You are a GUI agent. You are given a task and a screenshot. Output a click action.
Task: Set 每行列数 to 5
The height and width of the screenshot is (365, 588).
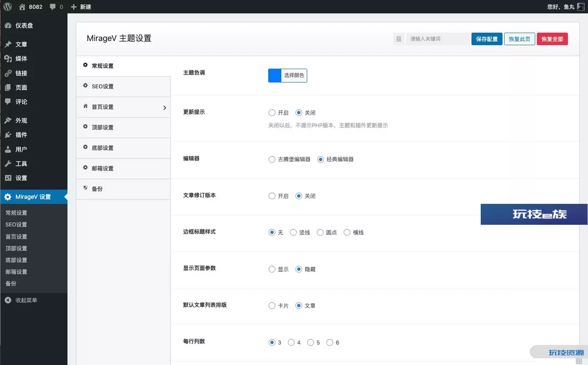pos(311,342)
